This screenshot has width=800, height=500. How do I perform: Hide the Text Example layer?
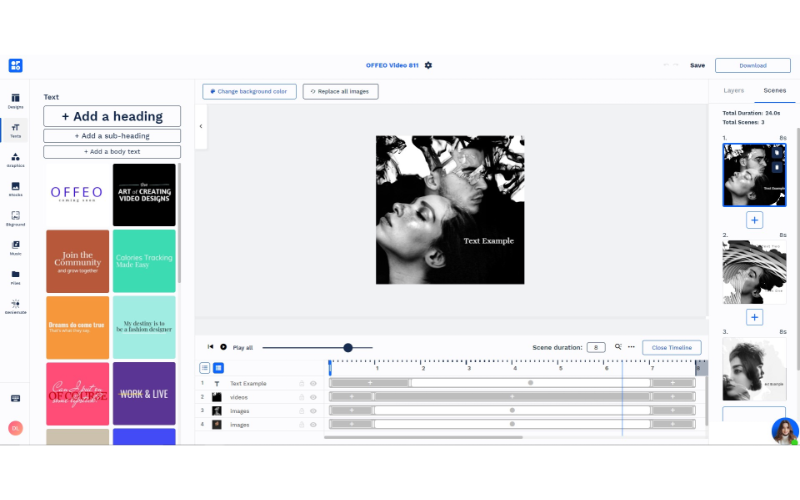point(313,383)
